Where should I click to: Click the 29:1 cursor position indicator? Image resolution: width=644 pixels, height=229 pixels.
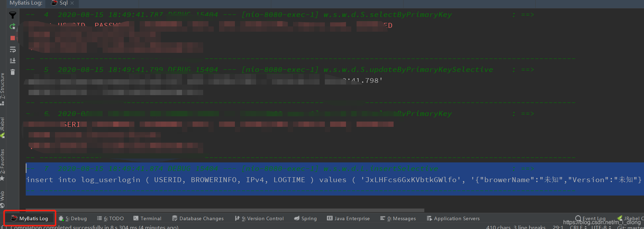[x=558, y=227]
